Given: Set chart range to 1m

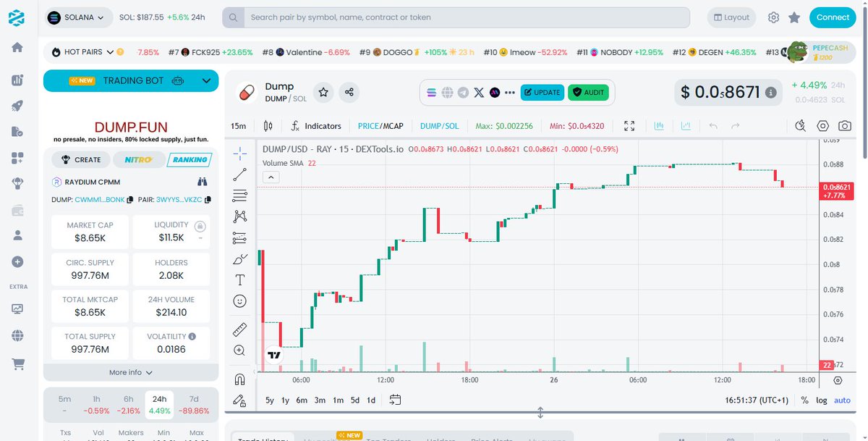Looking at the screenshot, I should click(x=338, y=400).
